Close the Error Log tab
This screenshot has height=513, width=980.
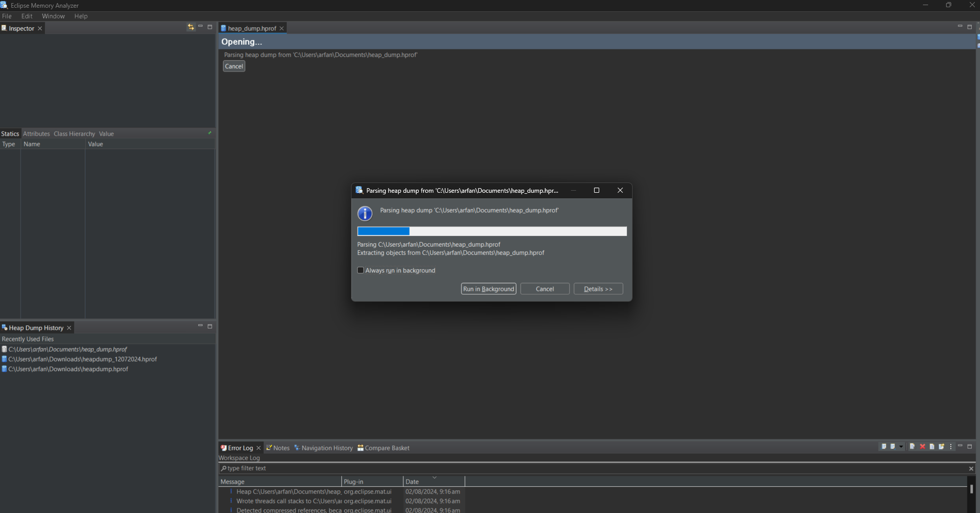pos(258,448)
